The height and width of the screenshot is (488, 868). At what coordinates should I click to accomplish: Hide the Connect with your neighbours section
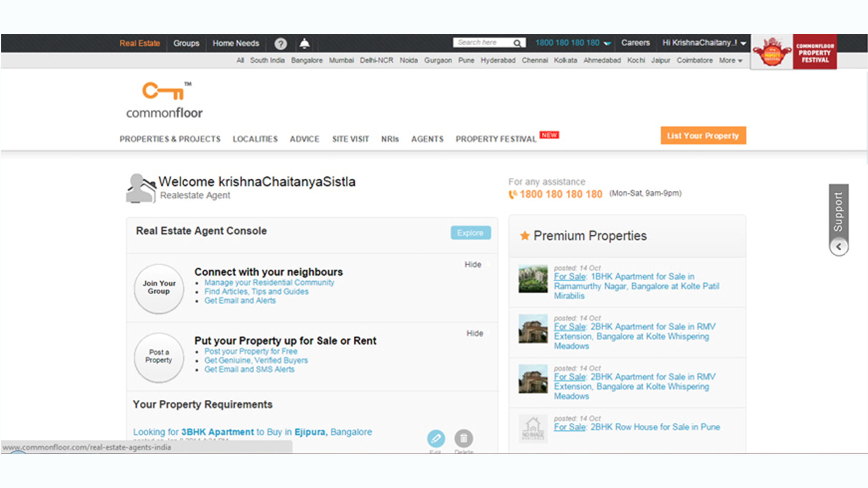click(473, 265)
